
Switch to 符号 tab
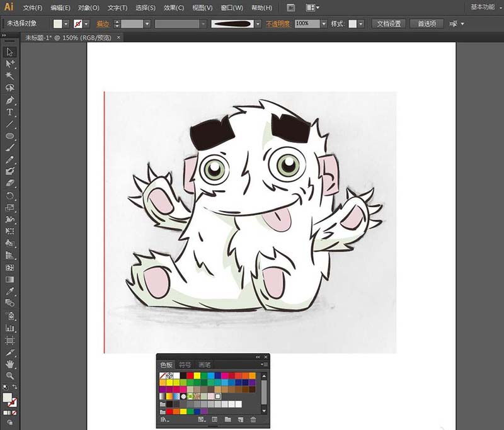coord(185,365)
